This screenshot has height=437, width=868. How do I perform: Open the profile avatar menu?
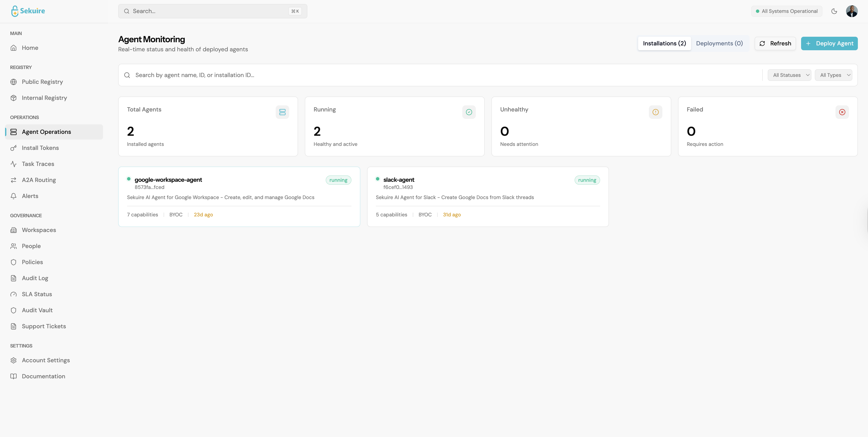click(852, 11)
